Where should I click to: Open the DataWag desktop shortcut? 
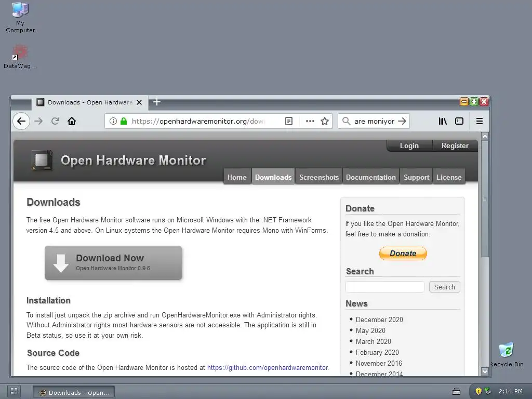pos(20,57)
